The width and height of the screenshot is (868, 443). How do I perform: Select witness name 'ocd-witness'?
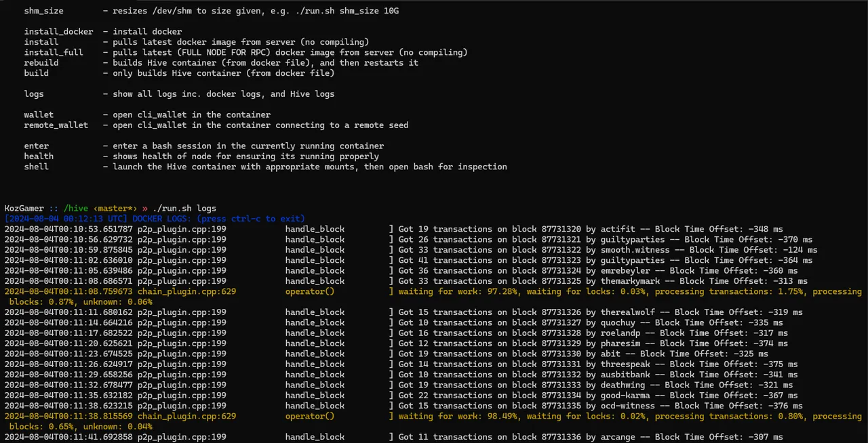629,406
